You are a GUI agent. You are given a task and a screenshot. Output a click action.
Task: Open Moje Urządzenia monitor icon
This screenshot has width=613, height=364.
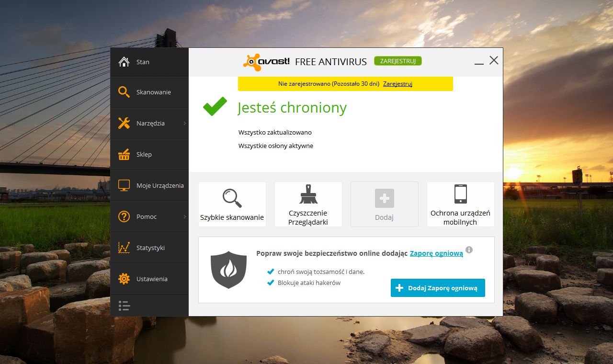(124, 185)
